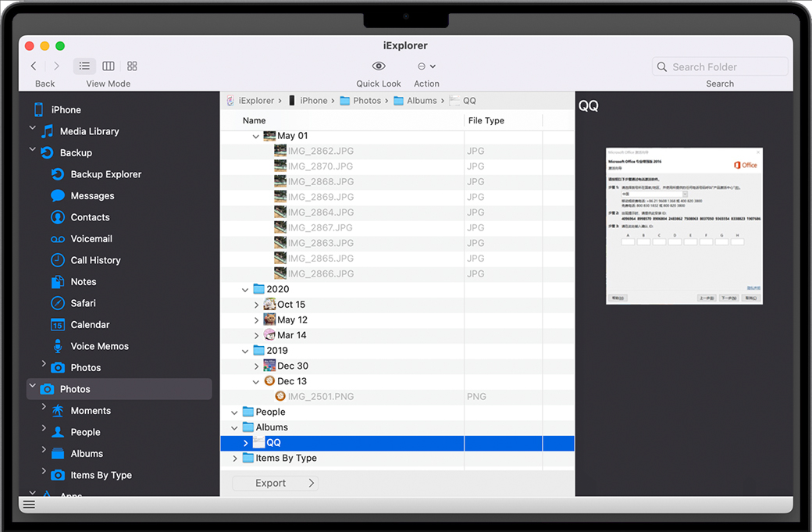This screenshot has height=532, width=812.
Task: Open Messages in the sidebar
Action: pyautogui.click(x=92, y=196)
